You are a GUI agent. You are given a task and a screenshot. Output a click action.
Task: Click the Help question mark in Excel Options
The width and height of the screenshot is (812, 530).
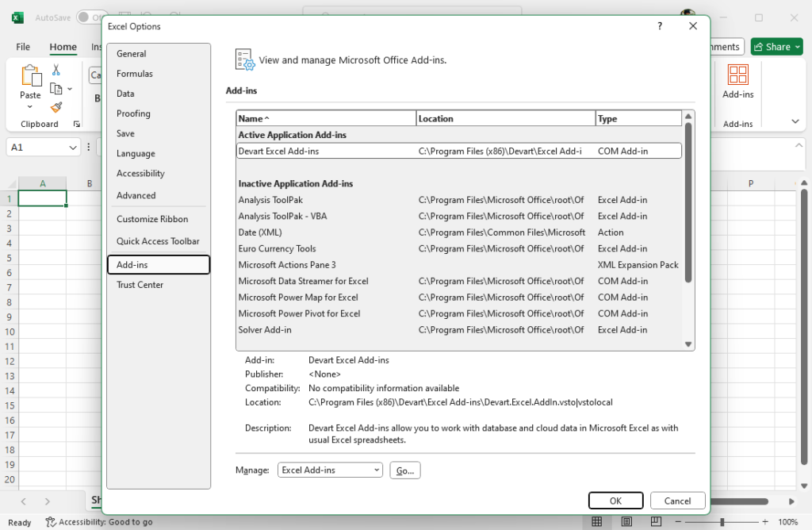point(660,26)
